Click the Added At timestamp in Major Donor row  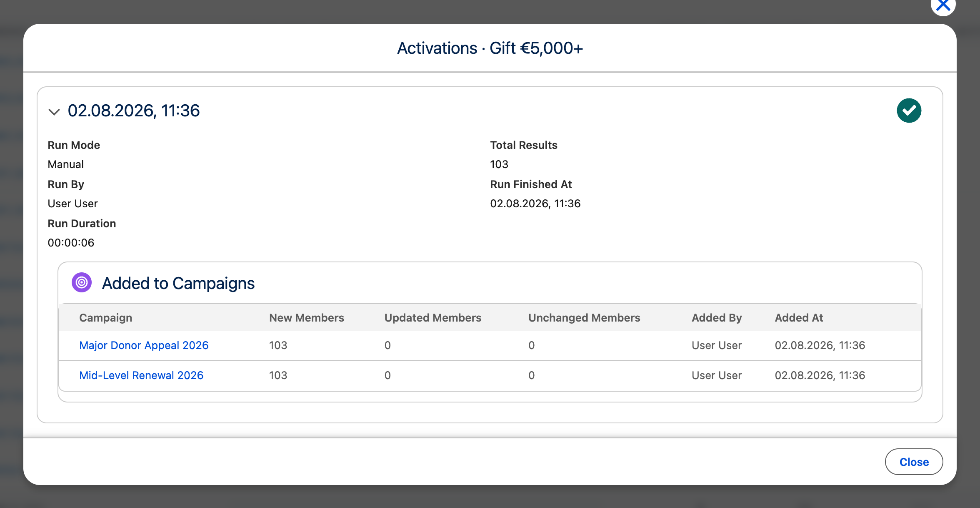pyautogui.click(x=820, y=345)
